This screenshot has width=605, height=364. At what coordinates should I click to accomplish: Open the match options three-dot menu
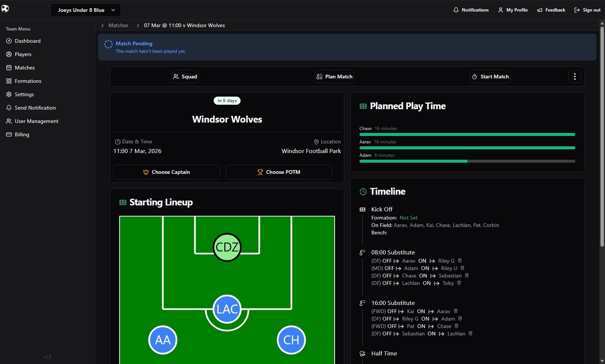[x=575, y=77]
